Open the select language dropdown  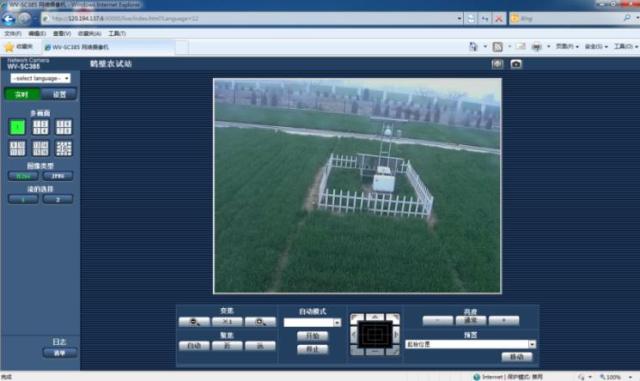click(40, 78)
